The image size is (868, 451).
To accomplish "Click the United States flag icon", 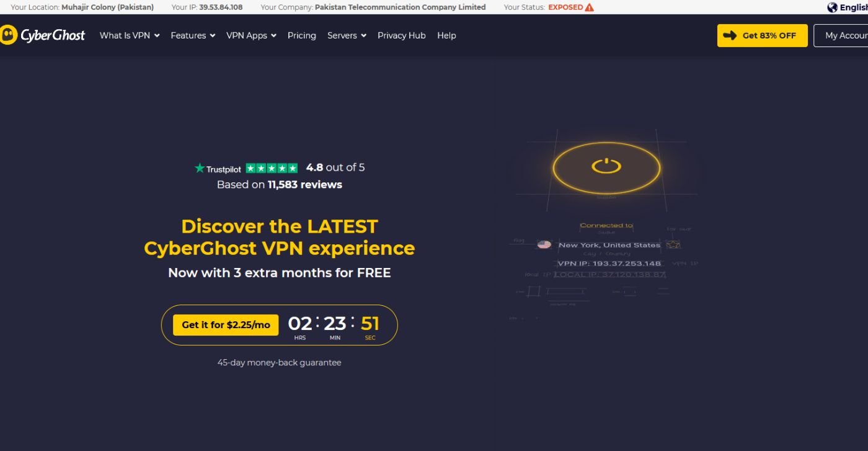I will pos(544,244).
